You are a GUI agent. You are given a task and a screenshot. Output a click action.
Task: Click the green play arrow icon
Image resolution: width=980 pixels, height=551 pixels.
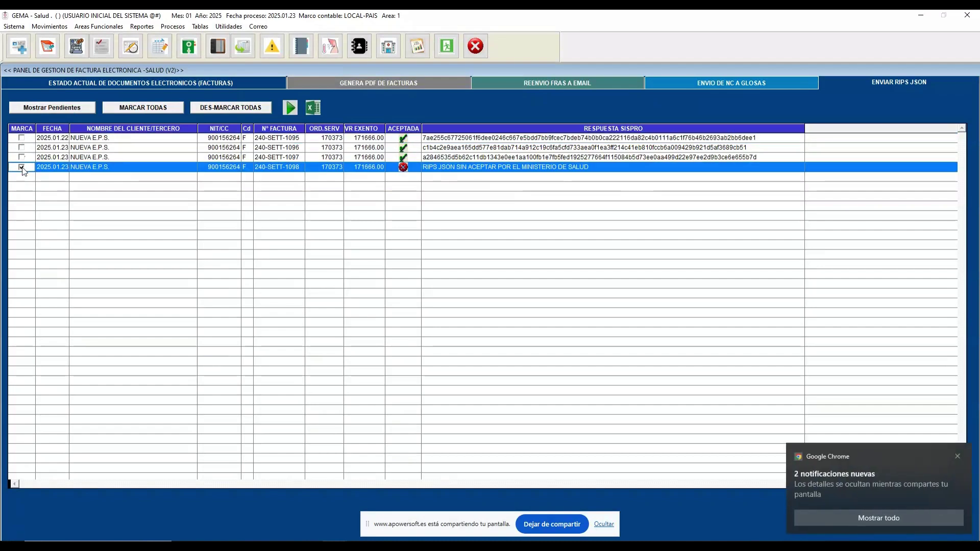pos(290,108)
